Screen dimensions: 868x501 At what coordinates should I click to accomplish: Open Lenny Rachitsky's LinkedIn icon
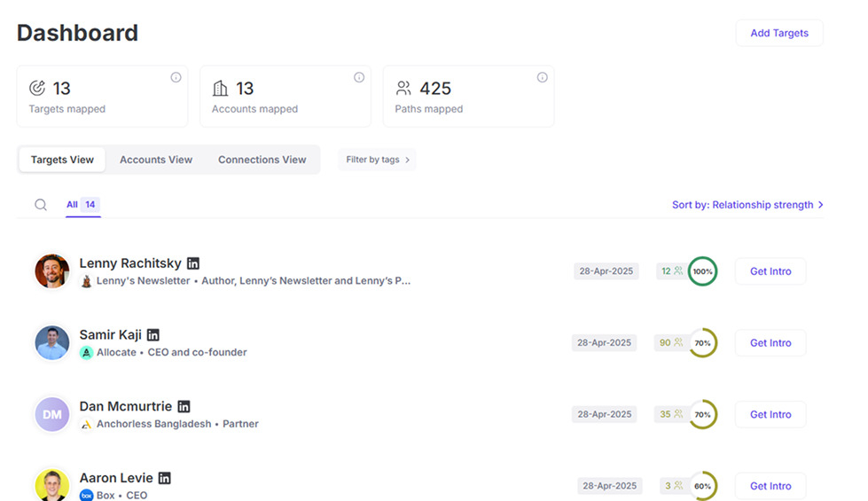(192, 263)
